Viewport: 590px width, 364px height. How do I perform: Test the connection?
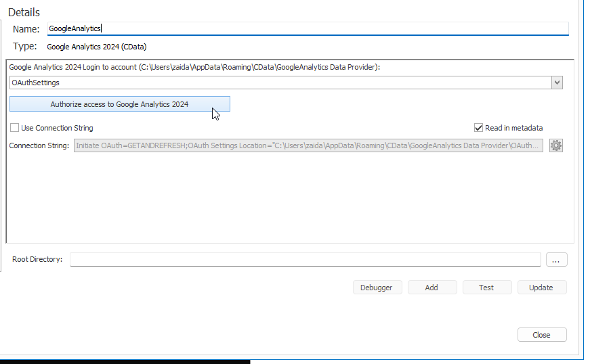pos(487,288)
